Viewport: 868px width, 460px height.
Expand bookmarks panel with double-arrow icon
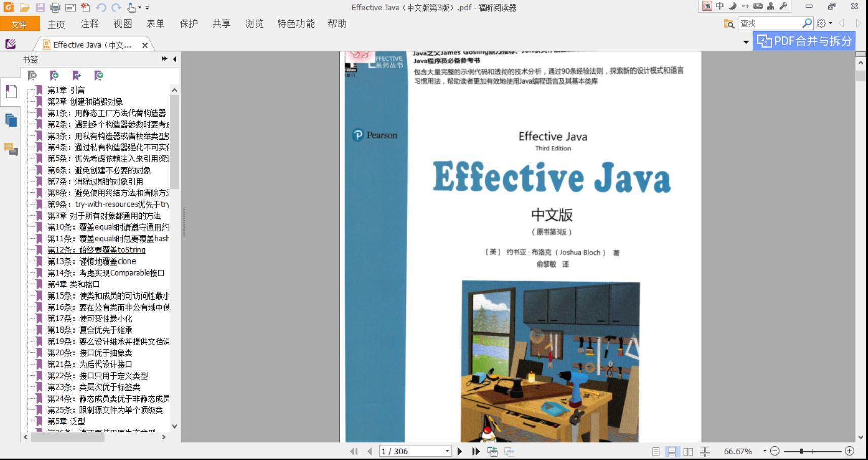(x=164, y=59)
